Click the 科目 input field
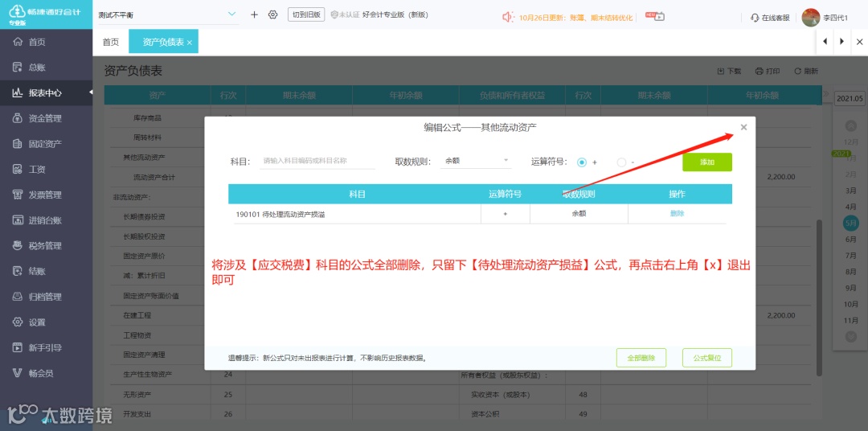 317,161
